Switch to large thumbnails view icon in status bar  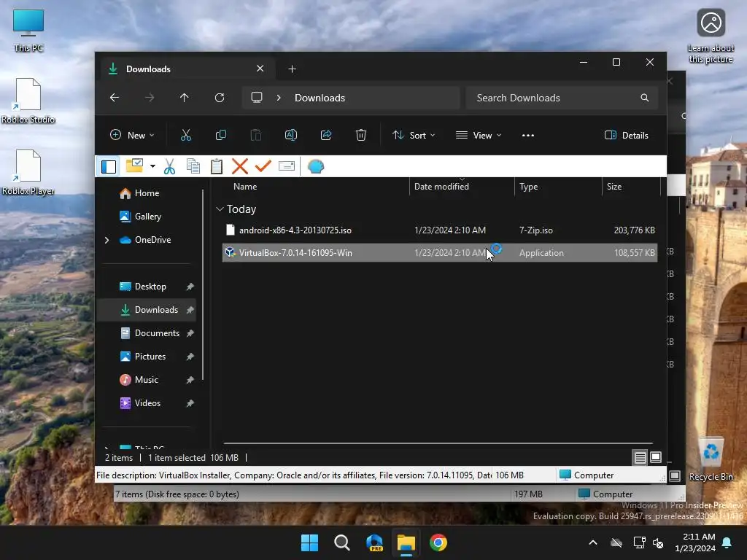click(x=656, y=458)
